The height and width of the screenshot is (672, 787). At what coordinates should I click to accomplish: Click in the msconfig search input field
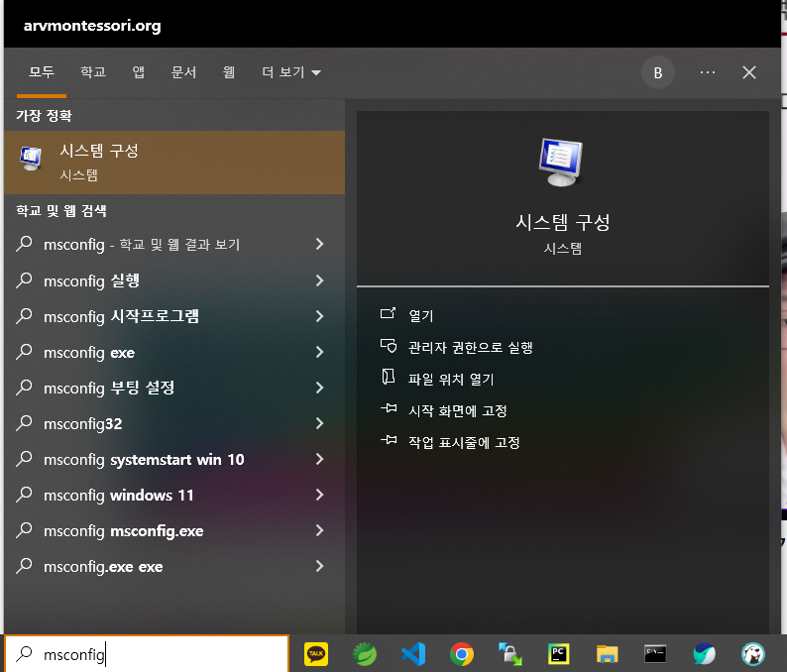pos(147,653)
